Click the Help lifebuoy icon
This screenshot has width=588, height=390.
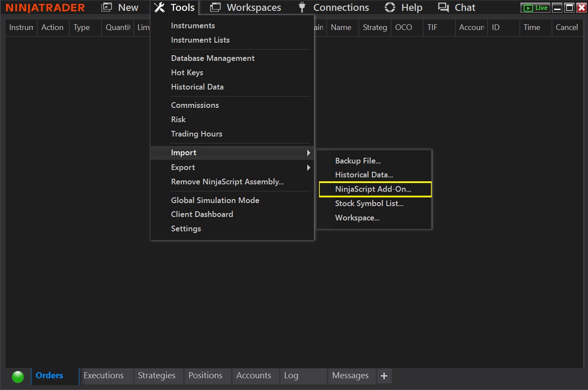coord(390,7)
